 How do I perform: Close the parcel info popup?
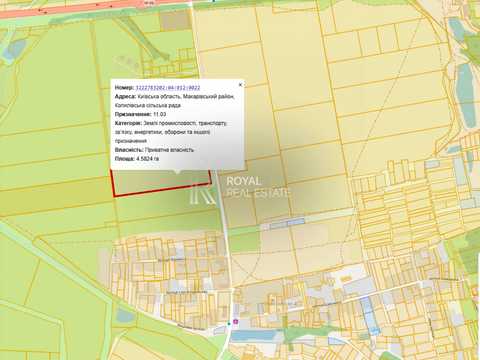(240, 85)
